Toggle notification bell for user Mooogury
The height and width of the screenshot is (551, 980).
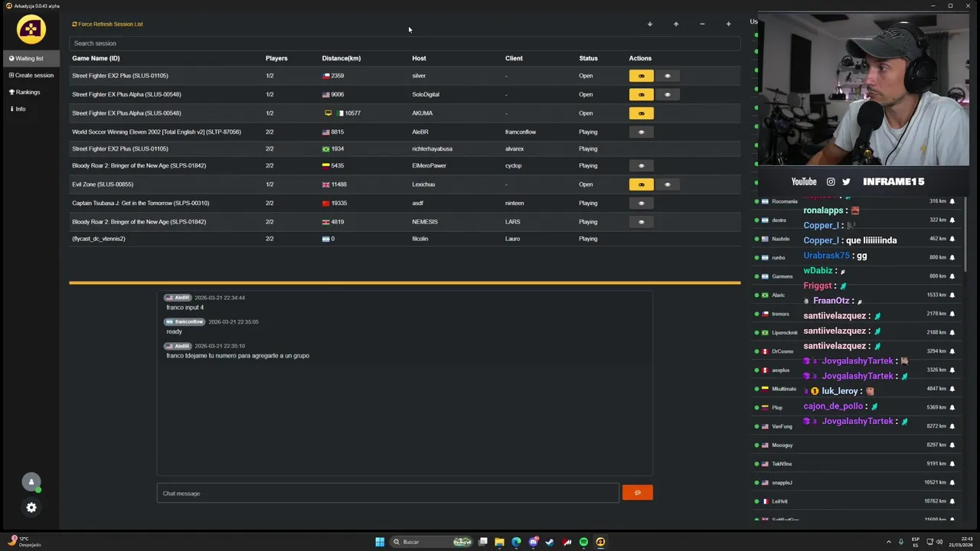pyautogui.click(x=952, y=445)
